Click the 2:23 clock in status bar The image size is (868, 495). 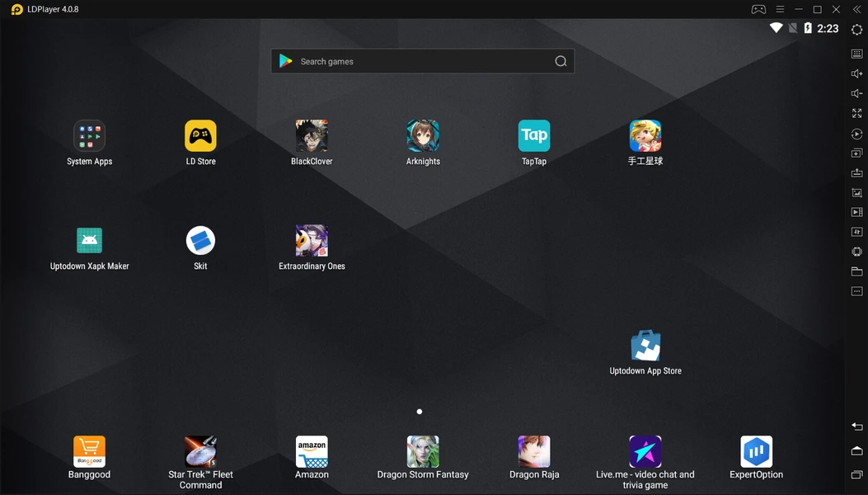[828, 28]
